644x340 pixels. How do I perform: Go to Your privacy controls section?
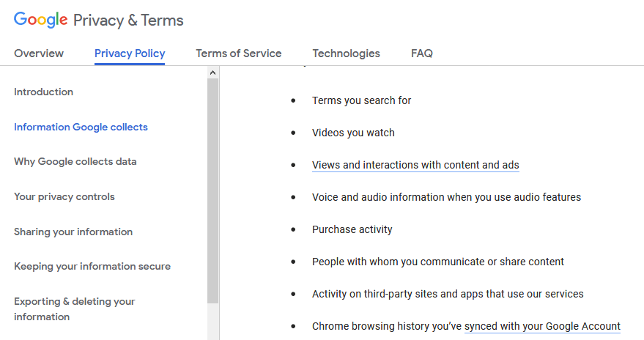[x=64, y=196]
